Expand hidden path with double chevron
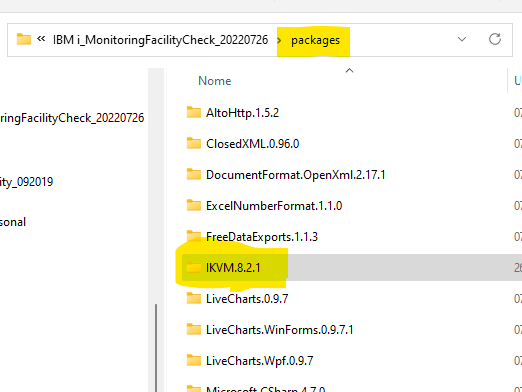 41,39
